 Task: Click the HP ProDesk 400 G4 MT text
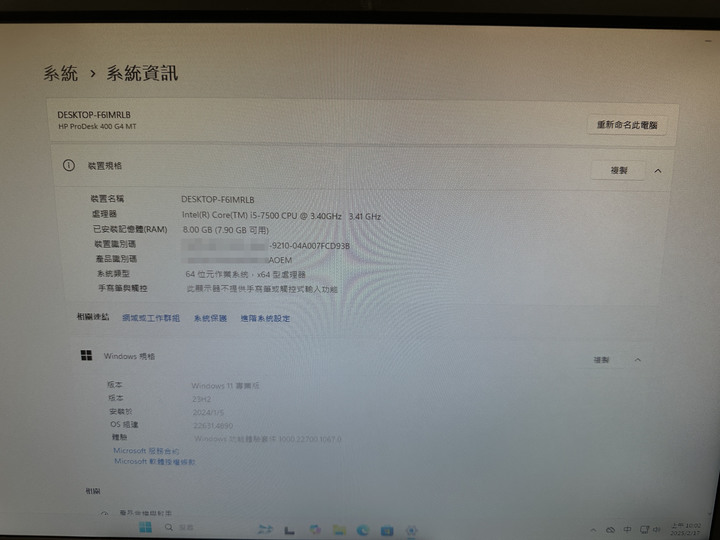(x=97, y=126)
